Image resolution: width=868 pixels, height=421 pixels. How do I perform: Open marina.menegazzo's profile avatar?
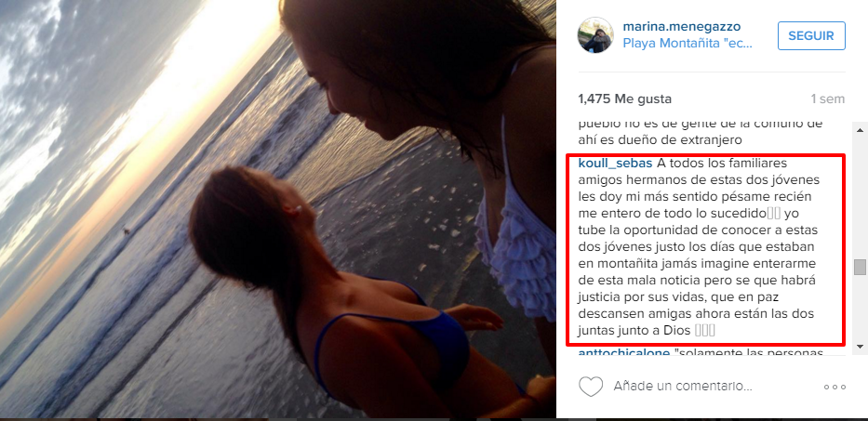coord(595,35)
